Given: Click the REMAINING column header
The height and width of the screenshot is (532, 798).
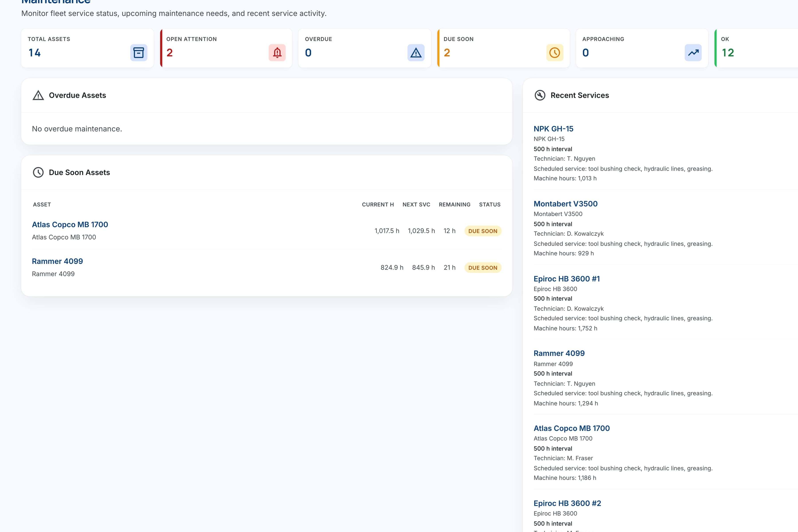Looking at the screenshot, I should 455,205.
